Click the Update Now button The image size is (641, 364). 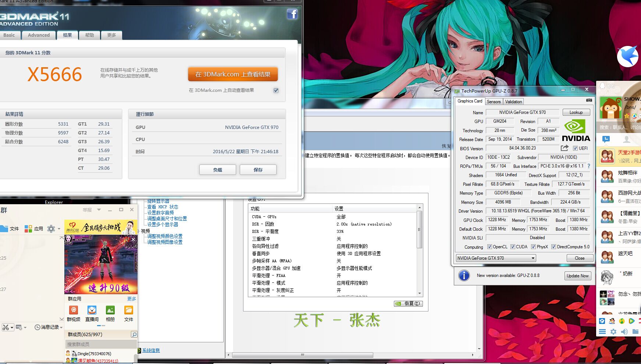(x=578, y=276)
